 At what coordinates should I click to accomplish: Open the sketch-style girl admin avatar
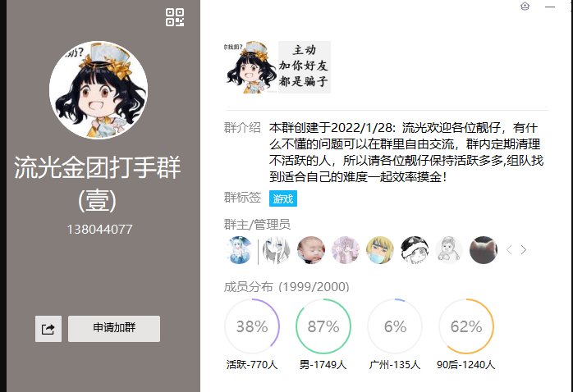tap(277, 250)
